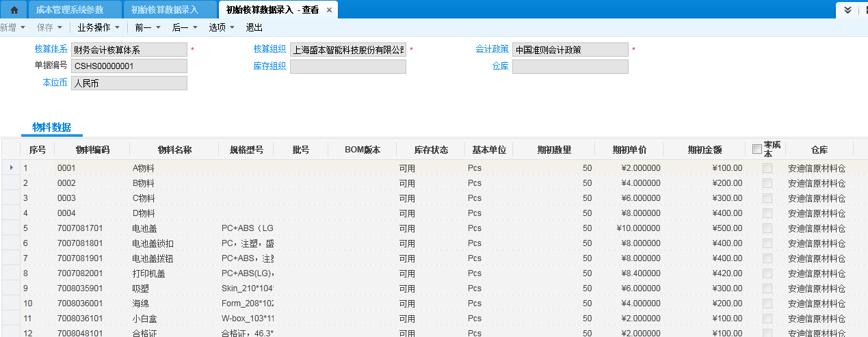Select the 海绵 material name cell

pos(142,304)
